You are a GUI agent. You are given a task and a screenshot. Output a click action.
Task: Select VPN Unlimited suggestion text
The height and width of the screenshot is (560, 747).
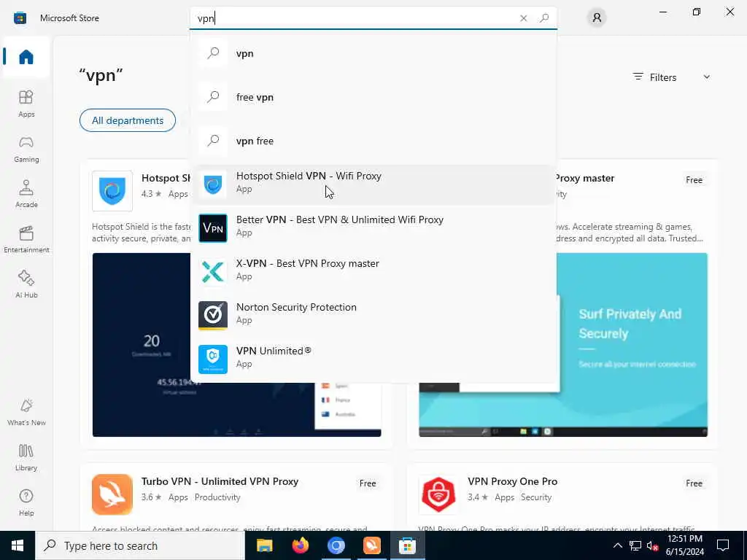[274, 351]
